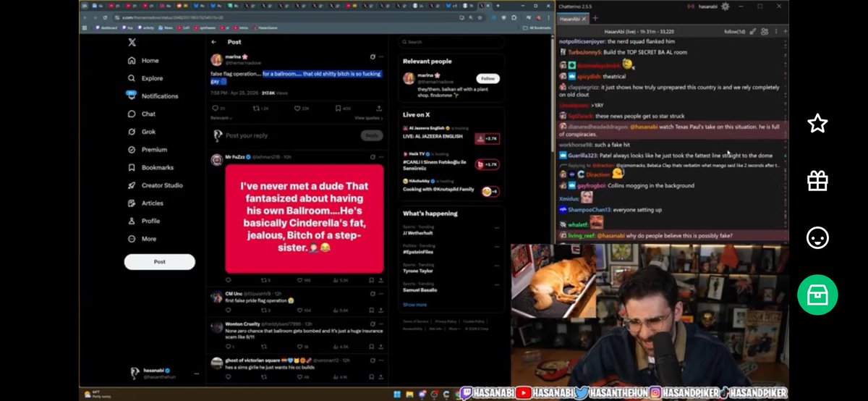Open Explore in the X sidebar
868x401 pixels.
pyautogui.click(x=145, y=78)
